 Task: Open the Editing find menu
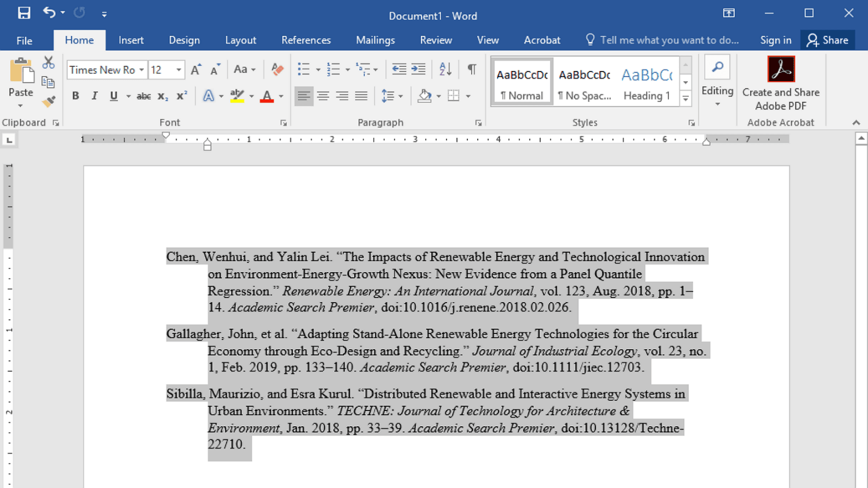point(718,82)
